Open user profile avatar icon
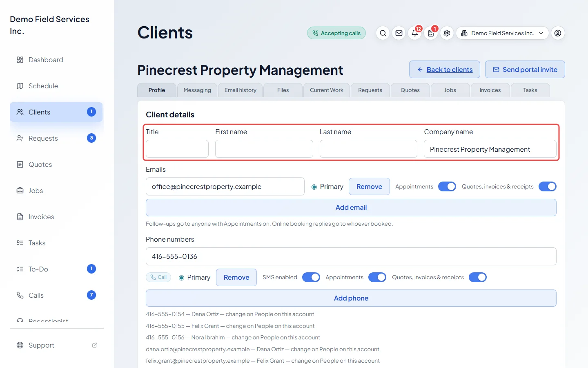This screenshot has width=588, height=368. pyautogui.click(x=558, y=33)
